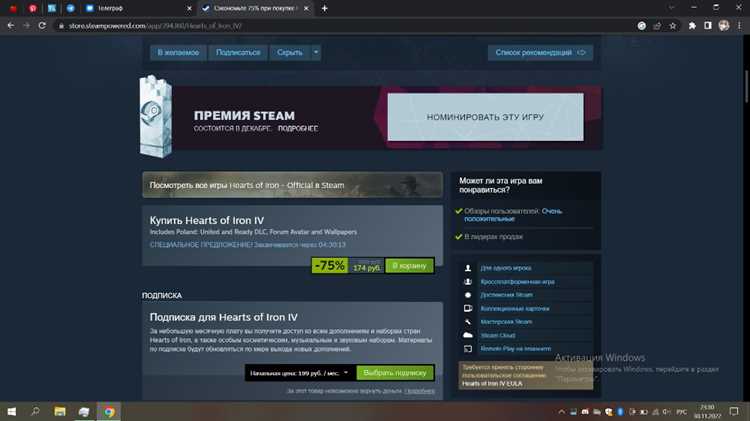Image resolution: width=750 pixels, height=421 pixels.
Task: Click the Выбрать подписку button
Action: [395, 373]
